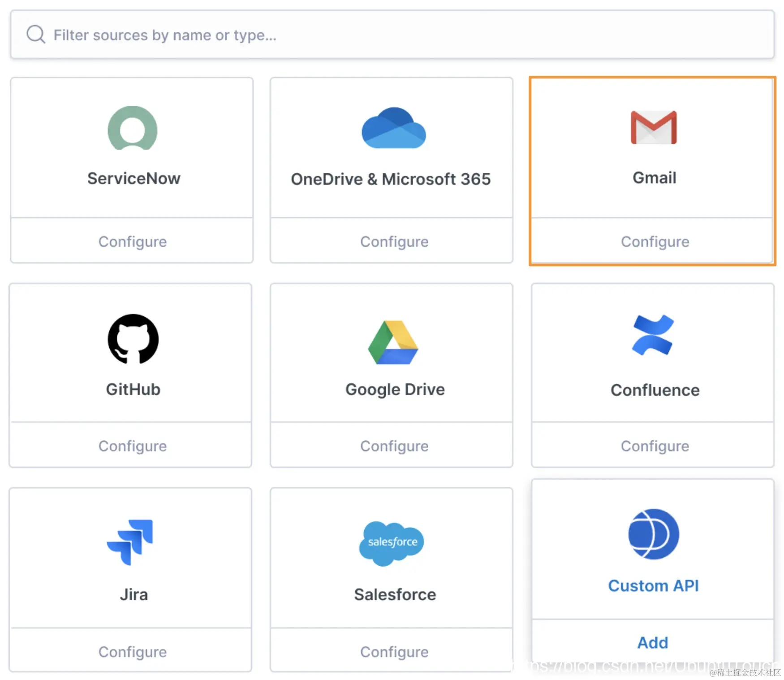
Task: Click the Confluence logo icon
Action: tap(653, 335)
